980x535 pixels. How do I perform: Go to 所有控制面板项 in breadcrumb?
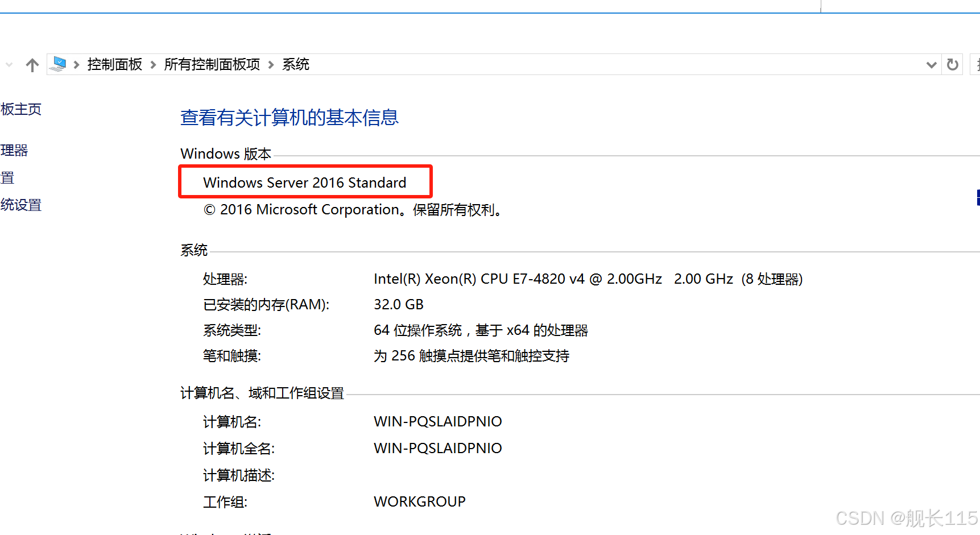(x=212, y=64)
